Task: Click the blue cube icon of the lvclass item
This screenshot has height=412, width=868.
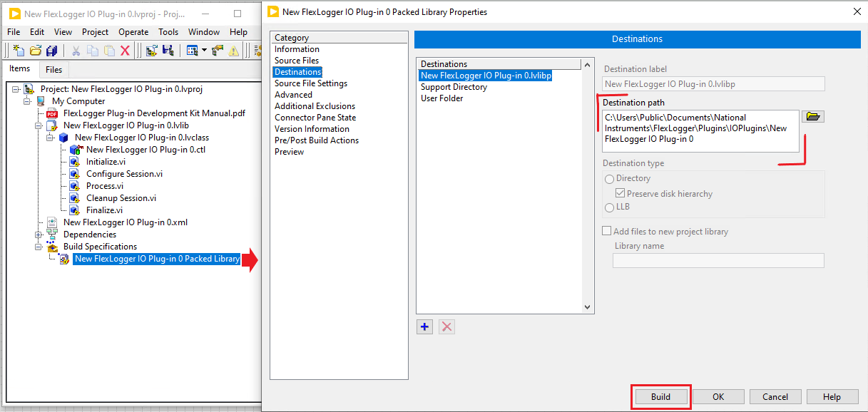Action: [63, 138]
